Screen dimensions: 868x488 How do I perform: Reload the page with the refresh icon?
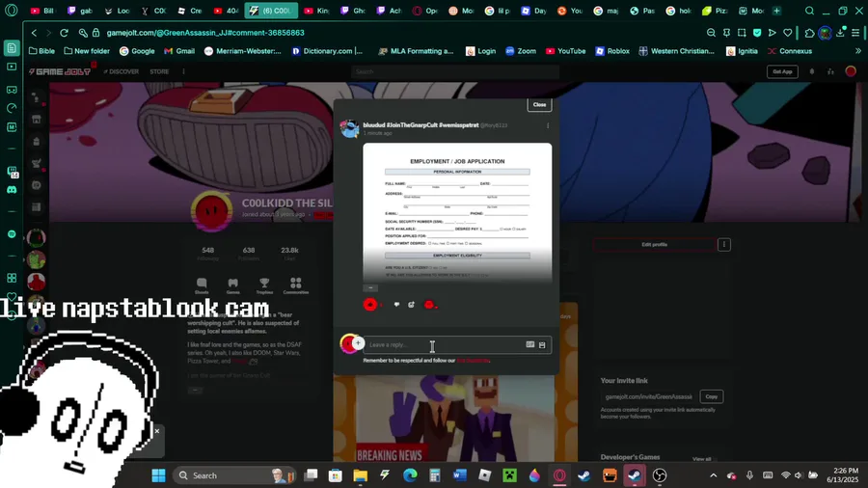tap(65, 33)
